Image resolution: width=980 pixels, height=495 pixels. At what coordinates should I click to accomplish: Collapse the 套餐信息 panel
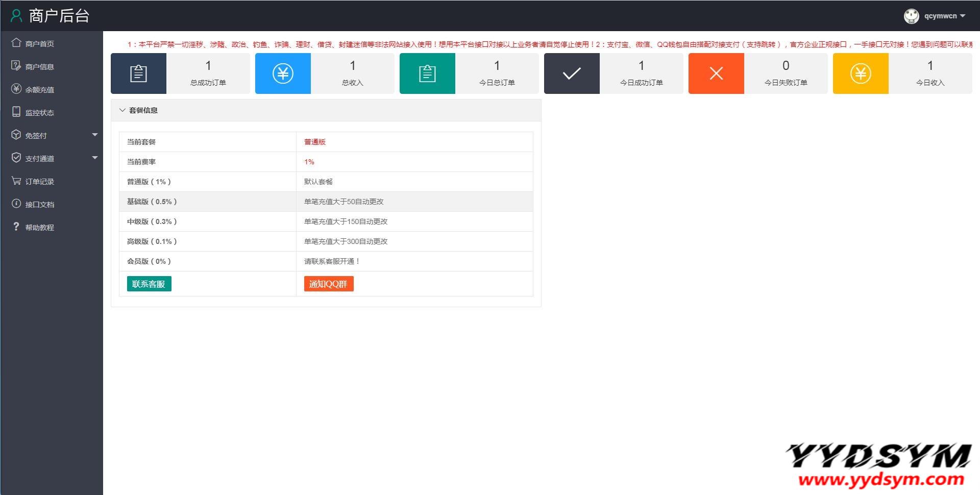click(x=122, y=110)
